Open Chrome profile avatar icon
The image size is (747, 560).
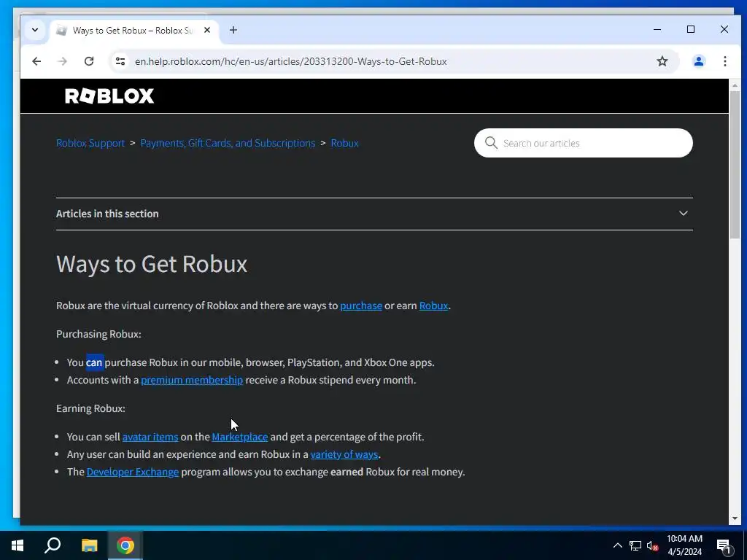tap(699, 61)
